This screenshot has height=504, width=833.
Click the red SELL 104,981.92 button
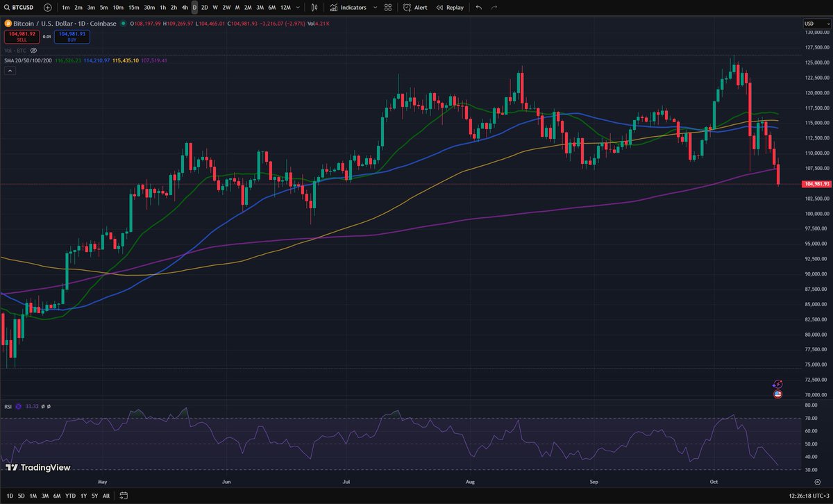(22, 36)
